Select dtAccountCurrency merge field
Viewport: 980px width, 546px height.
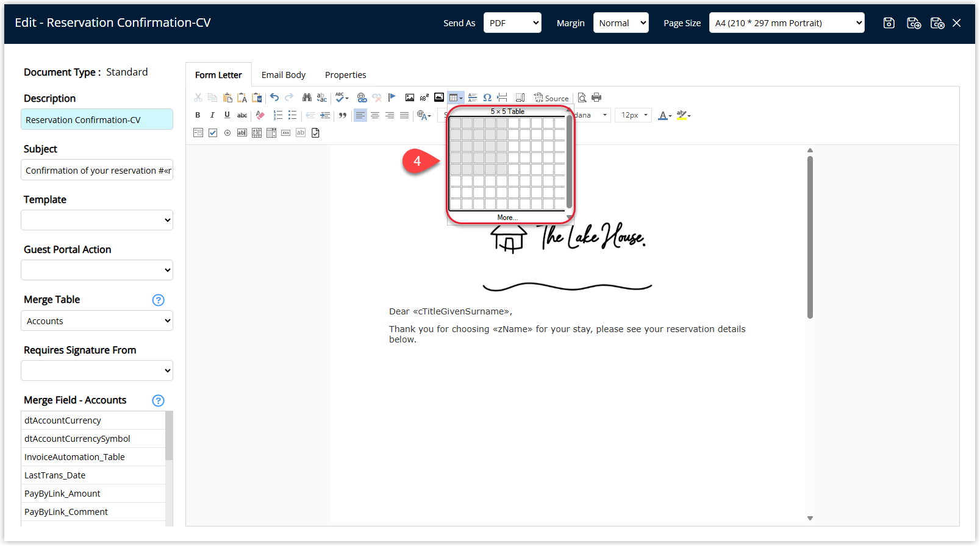(x=93, y=420)
